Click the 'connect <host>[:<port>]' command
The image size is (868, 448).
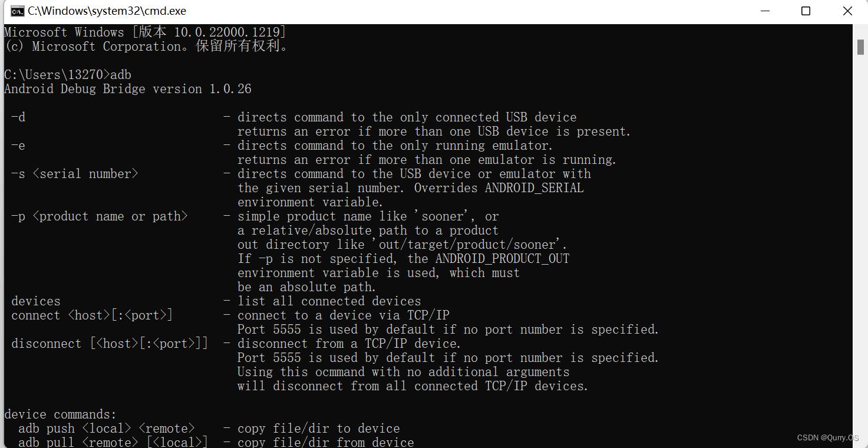point(92,315)
